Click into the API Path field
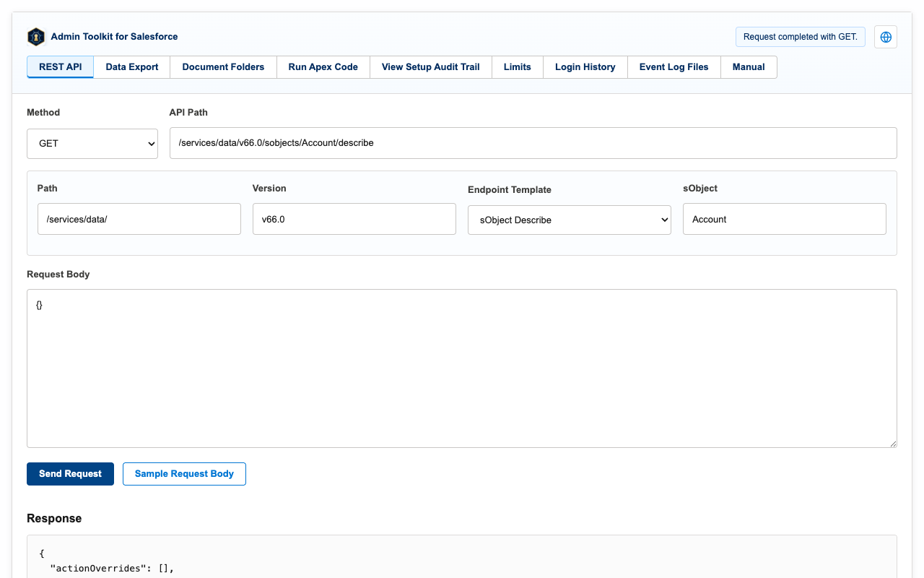 click(533, 143)
